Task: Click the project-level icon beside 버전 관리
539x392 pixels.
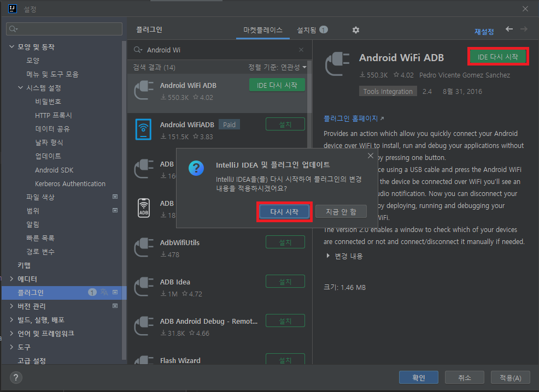Action: tap(115, 306)
